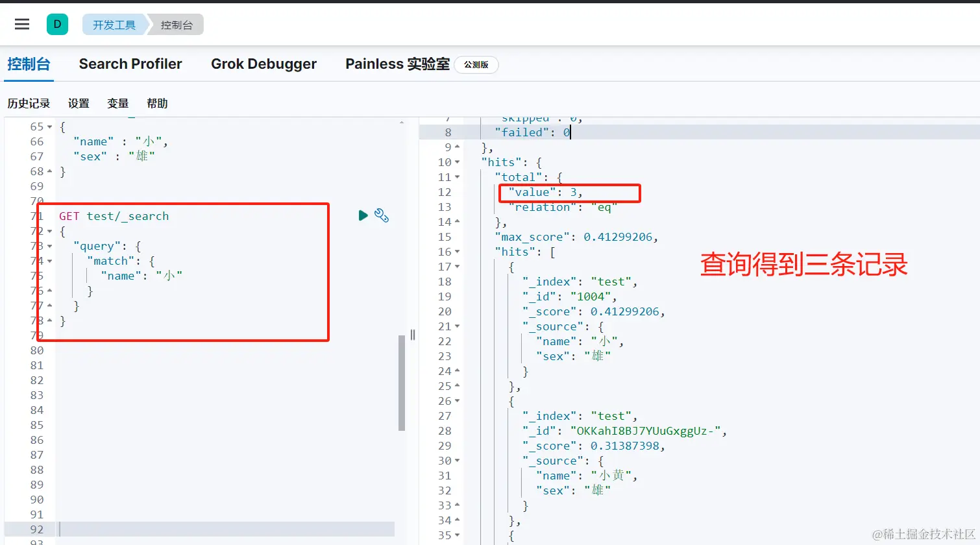Click "sex" : "雄" on editor line 67
980x545 pixels.
point(114,156)
